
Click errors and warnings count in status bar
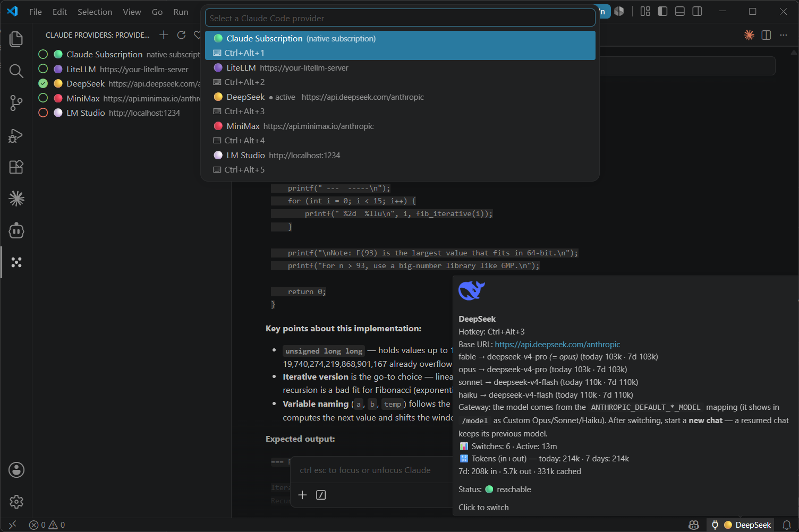tap(47, 525)
